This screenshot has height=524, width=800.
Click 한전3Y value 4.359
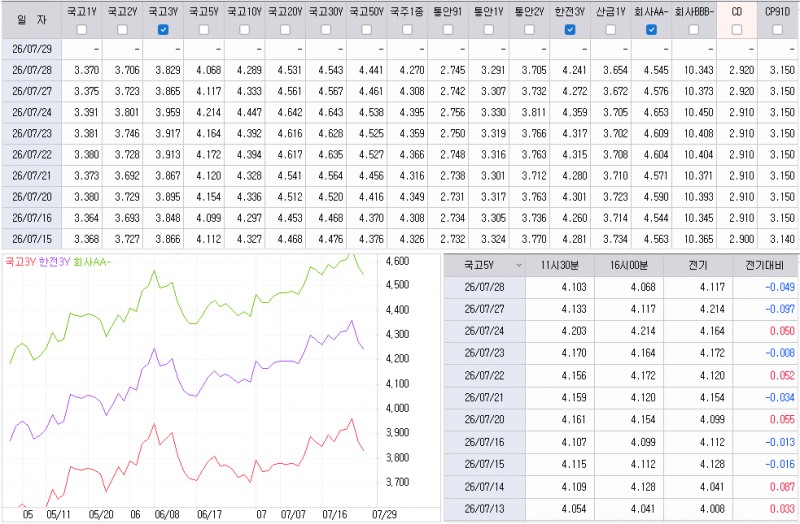(574, 112)
